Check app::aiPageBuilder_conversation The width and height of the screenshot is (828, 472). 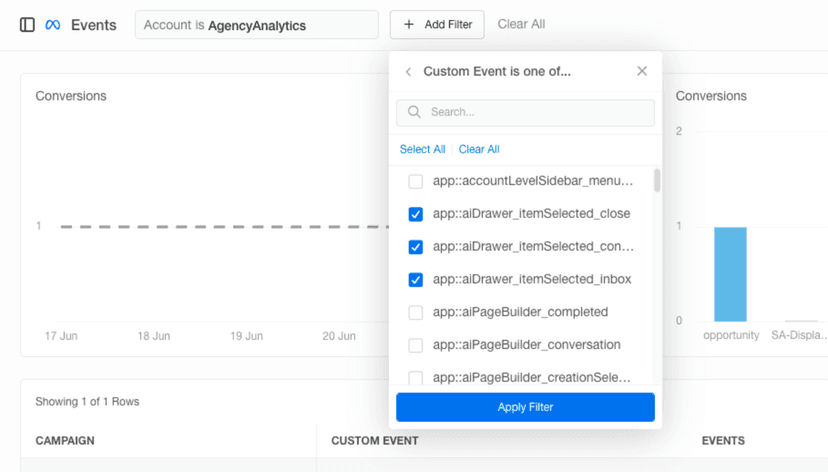416,345
